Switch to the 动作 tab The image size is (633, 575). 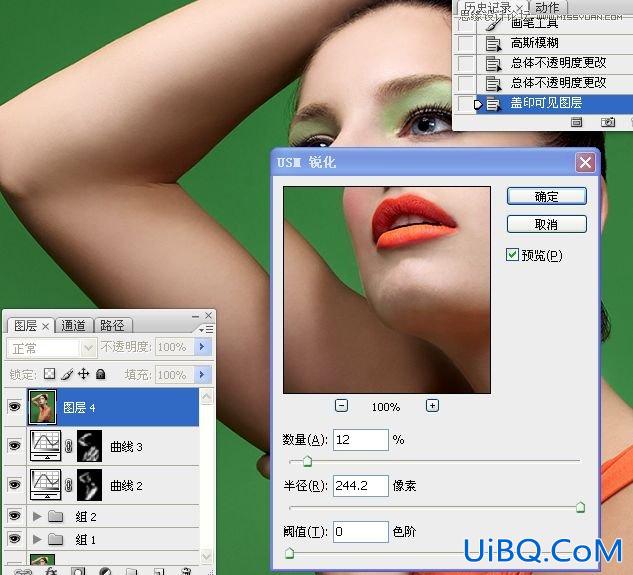coord(547,7)
